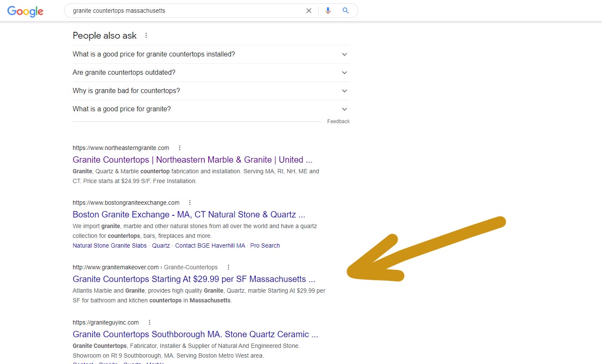The width and height of the screenshot is (602, 364).
Task: Click the https://graniteguyinc.com URL text
Action: [x=106, y=322]
